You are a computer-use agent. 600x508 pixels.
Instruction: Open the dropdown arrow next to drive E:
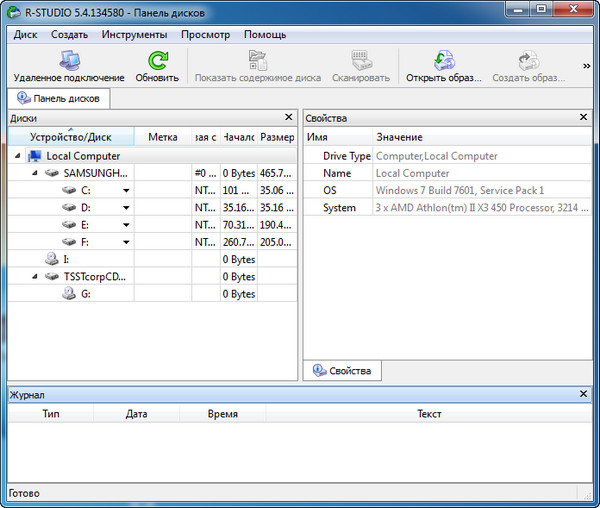[126, 225]
